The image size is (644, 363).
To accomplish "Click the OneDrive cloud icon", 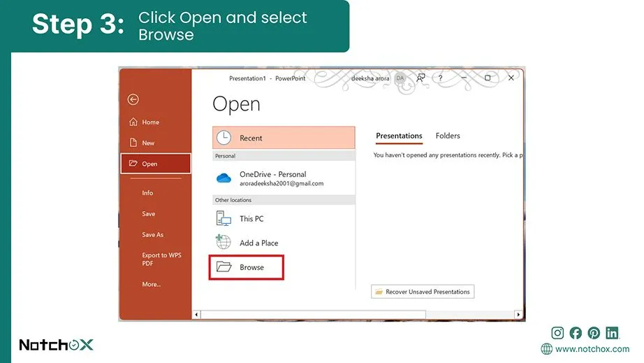I will click(224, 178).
